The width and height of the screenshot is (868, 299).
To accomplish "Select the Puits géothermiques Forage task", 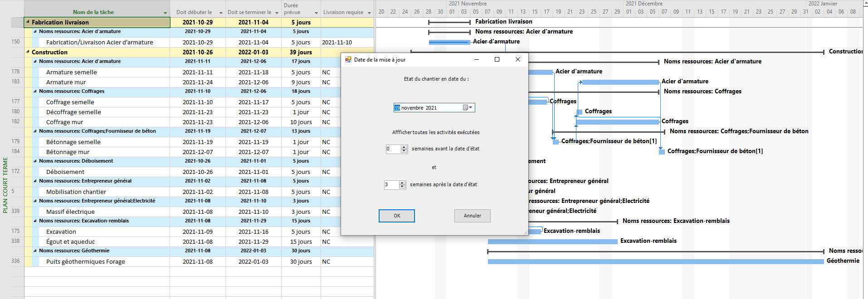I will 85,261.
